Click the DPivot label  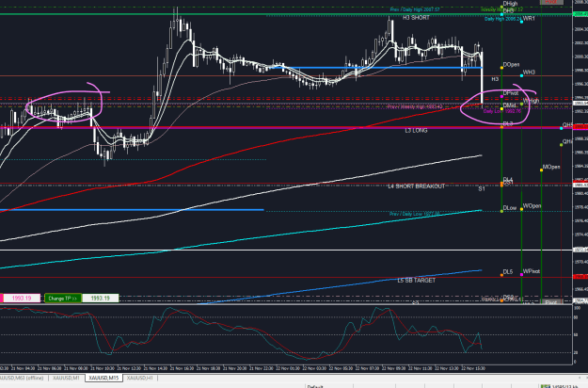[511, 92]
